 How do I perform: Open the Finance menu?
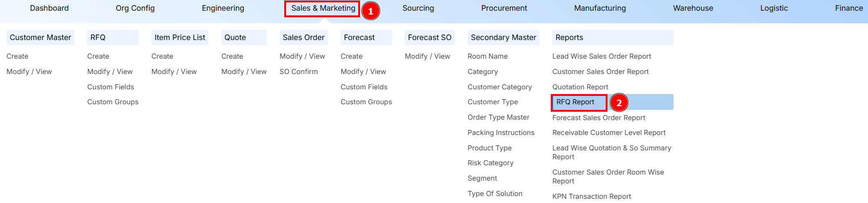click(x=849, y=8)
